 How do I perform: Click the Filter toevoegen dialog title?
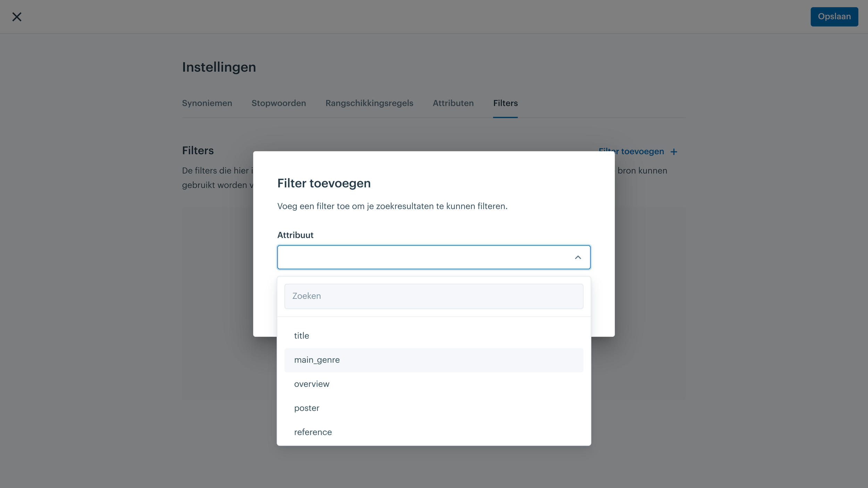tap(324, 183)
